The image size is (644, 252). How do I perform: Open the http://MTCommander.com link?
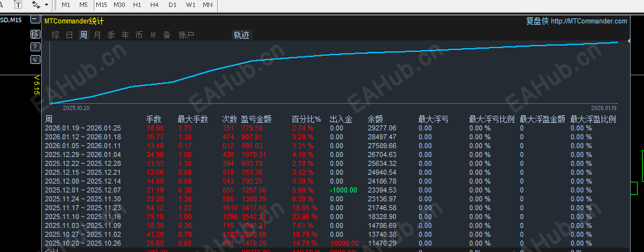click(x=589, y=22)
